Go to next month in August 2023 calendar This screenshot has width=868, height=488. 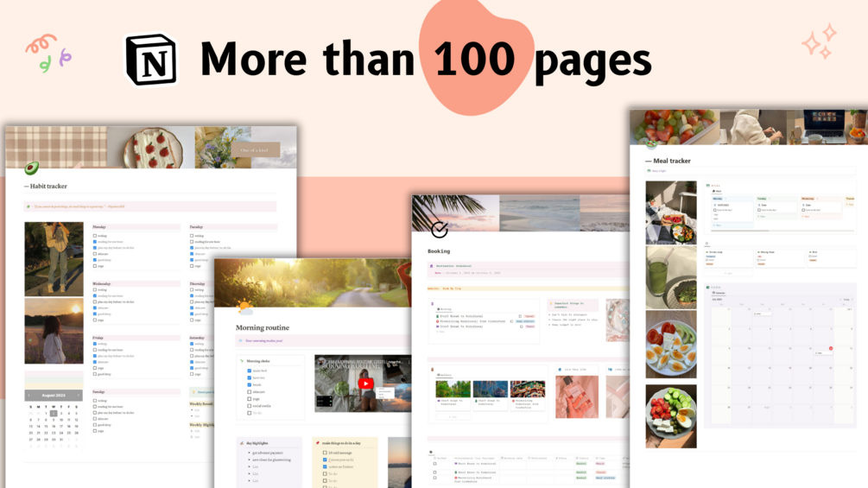click(79, 395)
